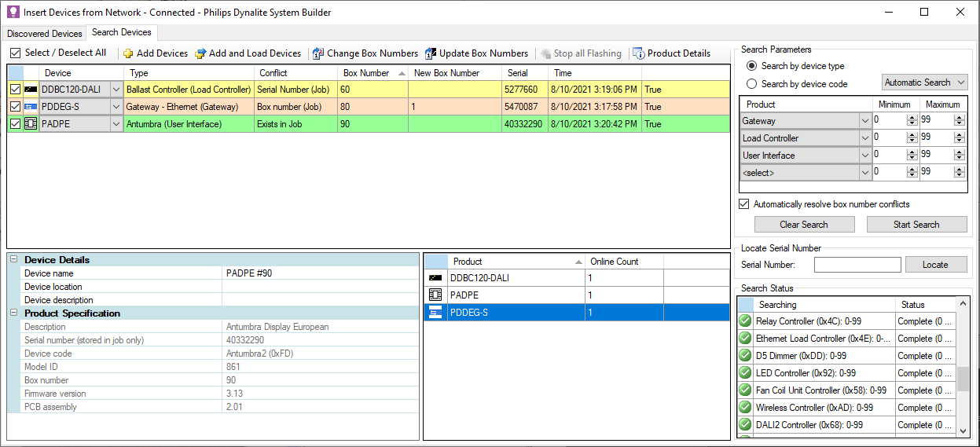Click the User Interface maximum stepper arrows
Image resolution: width=980 pixels, height=447 pixels.
[960, 156]
